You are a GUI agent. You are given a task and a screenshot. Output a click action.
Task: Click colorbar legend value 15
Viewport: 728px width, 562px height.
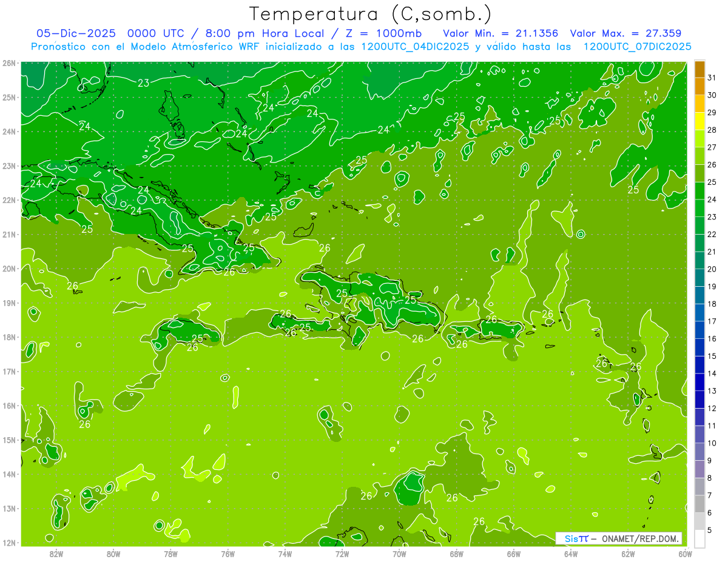coord(712,356)
